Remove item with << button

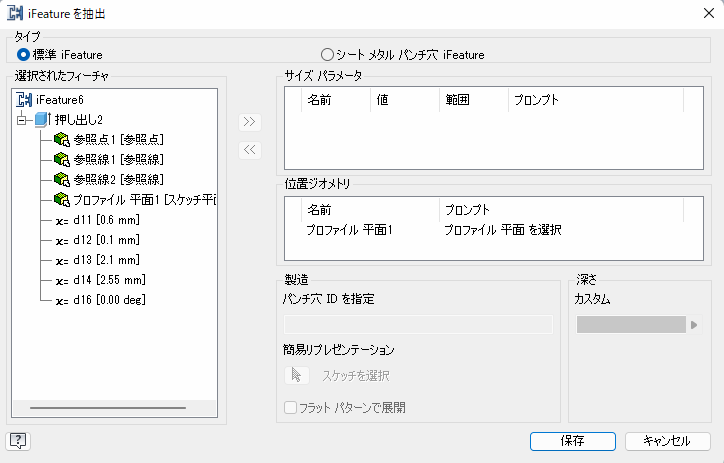pyautogui.click(x=250, y=150)
